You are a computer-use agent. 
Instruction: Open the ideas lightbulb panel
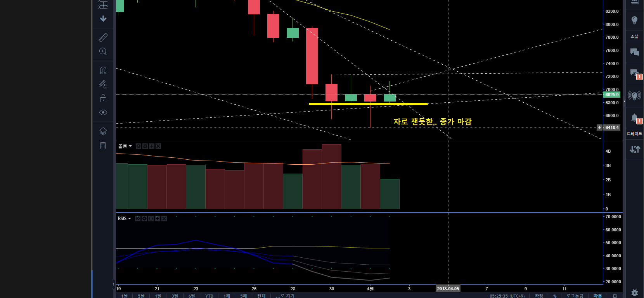[635, 20]
